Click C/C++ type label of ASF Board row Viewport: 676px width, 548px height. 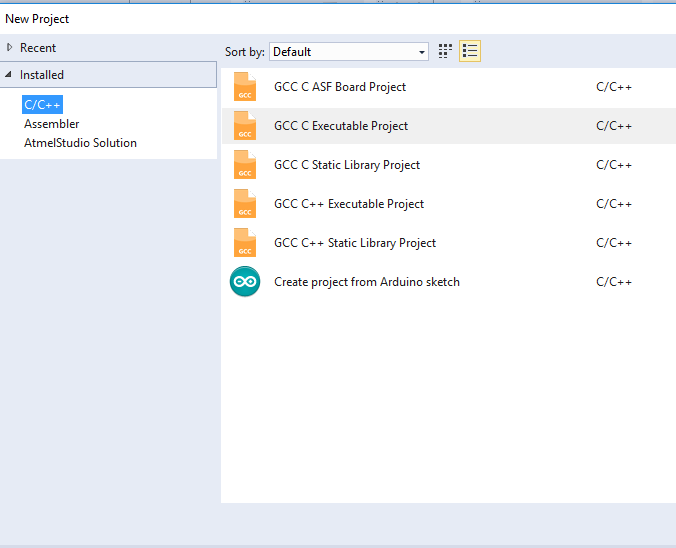point(614,87)
